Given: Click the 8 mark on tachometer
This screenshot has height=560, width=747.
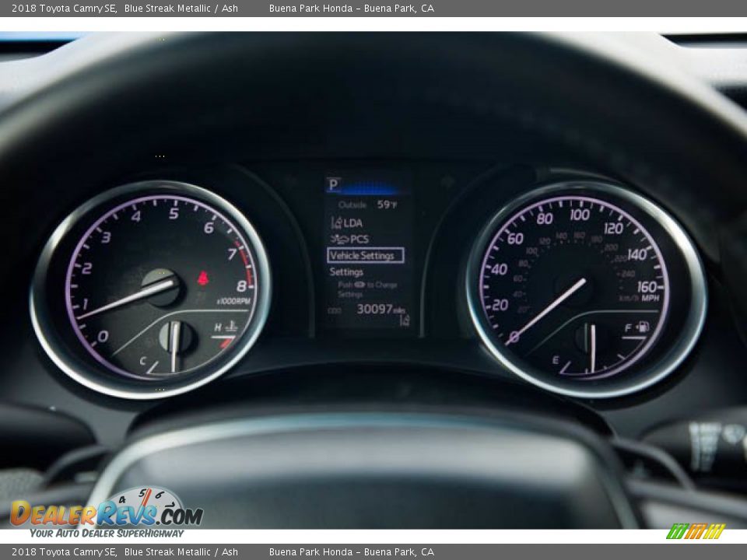Looking at the screenshot, I should click(x=241, y=285).
